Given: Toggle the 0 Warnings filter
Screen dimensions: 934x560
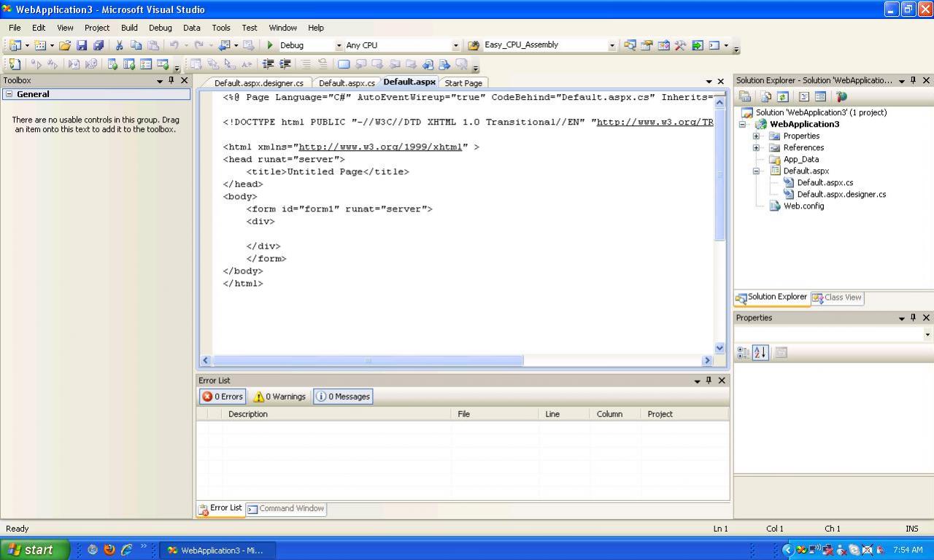Looking at the screenshot, I should point(279,397).
